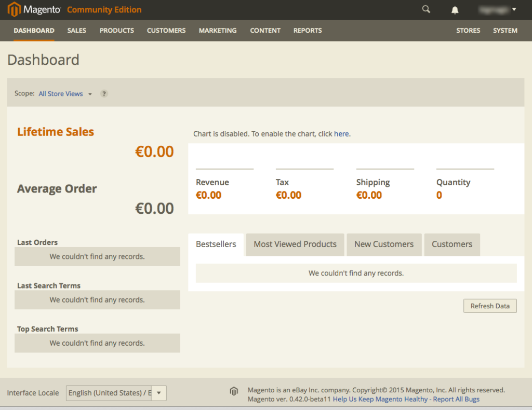This screenshot has width=532, height=410.
Task: Open the Stores menu
Action: pos(468,31)
